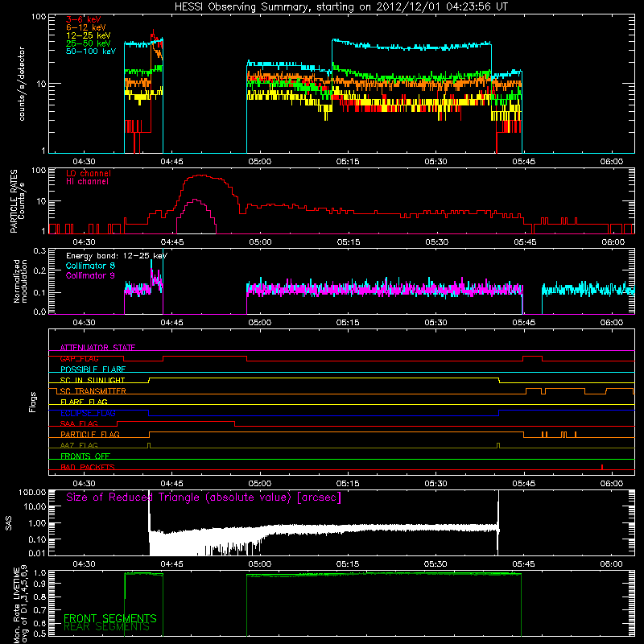The height and width of the screenshot is (644, 644).
Task: Click the FRONT SEGMENTS legend label
Action: (x=110, y=618)
